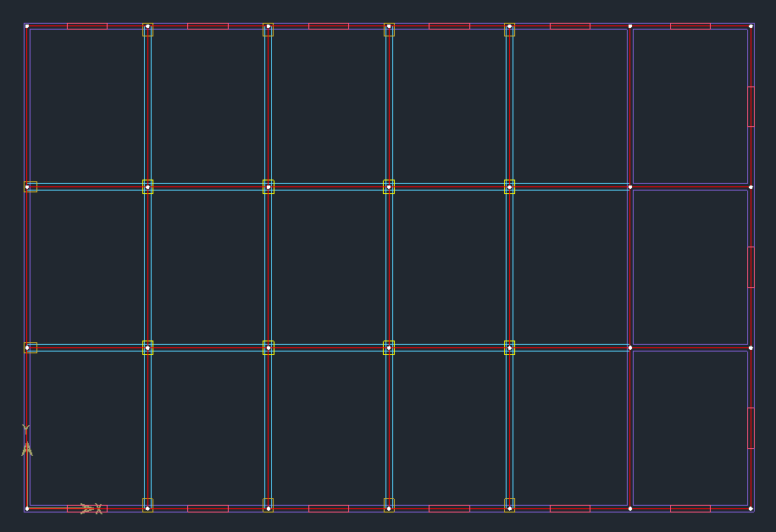Select the white node at the top-left corner of the plan

pos(27,26)
